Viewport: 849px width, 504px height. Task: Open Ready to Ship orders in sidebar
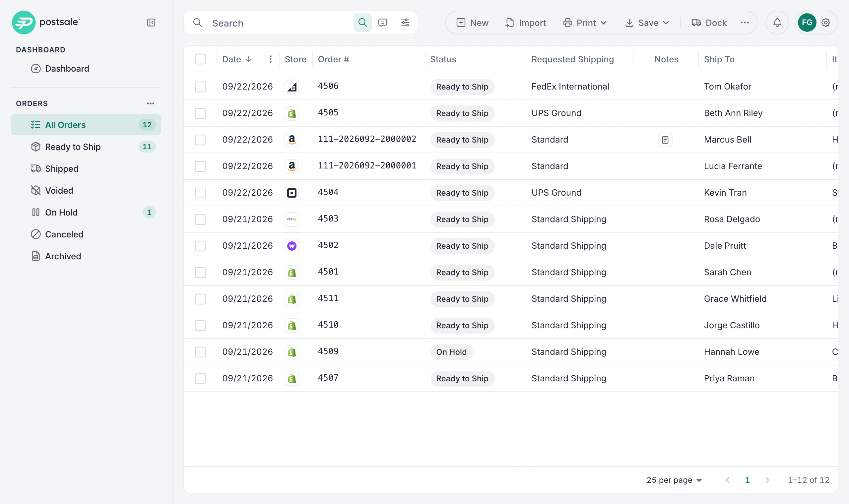pyautogui.click(x=86, y=147)
